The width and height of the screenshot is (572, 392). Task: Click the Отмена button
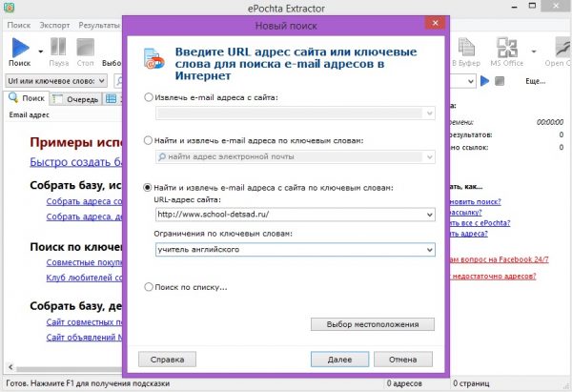coord(402,360)
